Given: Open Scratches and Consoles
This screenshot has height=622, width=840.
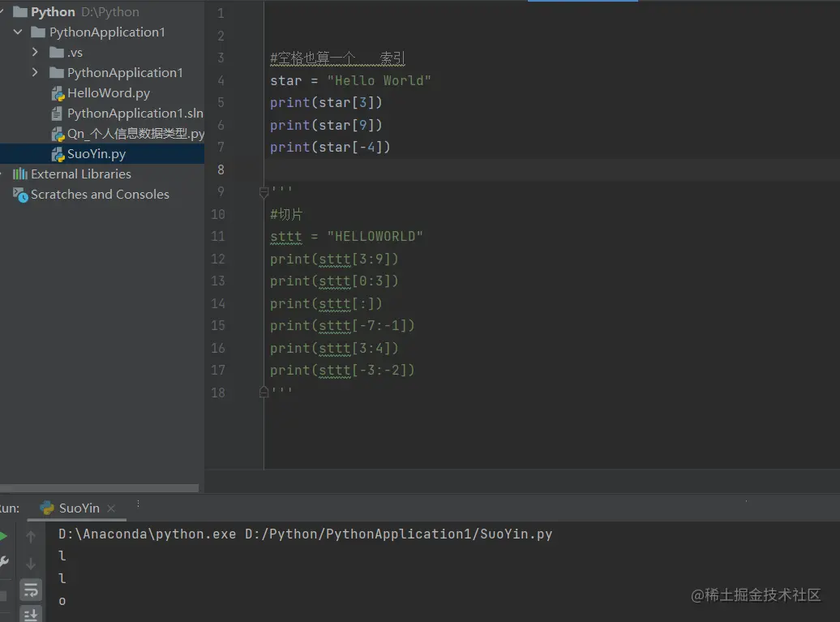Looking at the screenshot, I should tap(100, 195).
